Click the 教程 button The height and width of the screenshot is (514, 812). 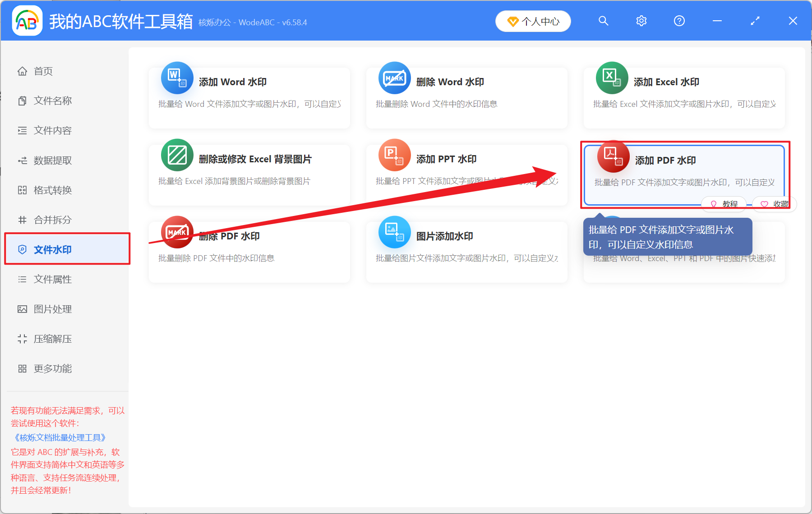pyautogui.click(x=724, y=204)
